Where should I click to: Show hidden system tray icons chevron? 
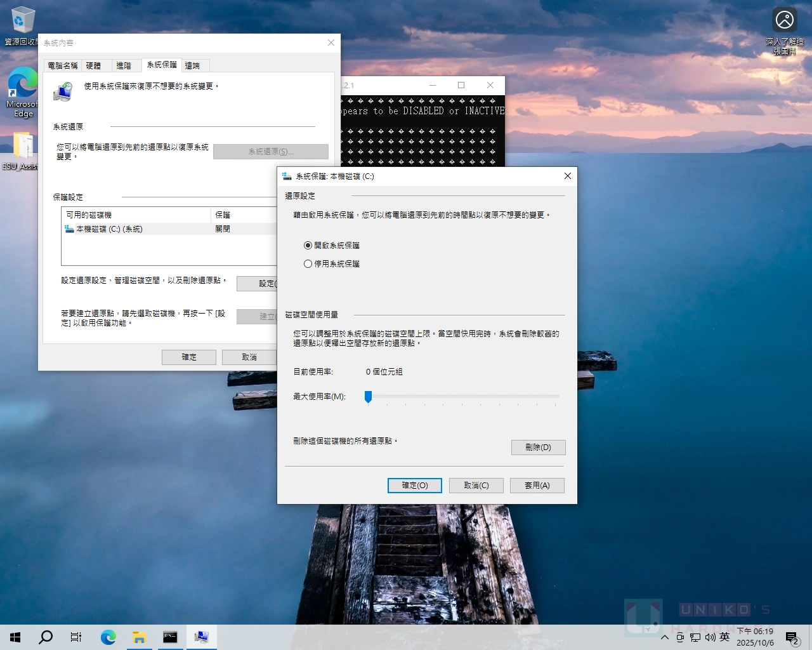664,637
